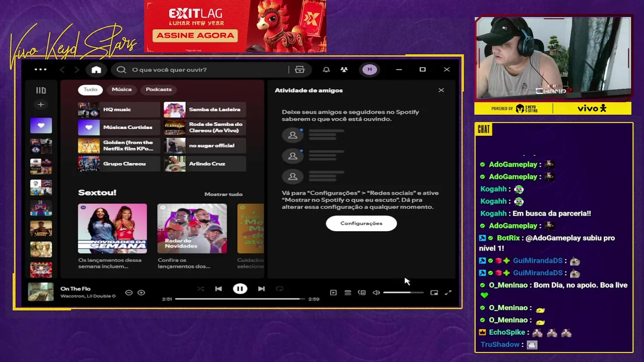Open the mini player

click(434, 293)
